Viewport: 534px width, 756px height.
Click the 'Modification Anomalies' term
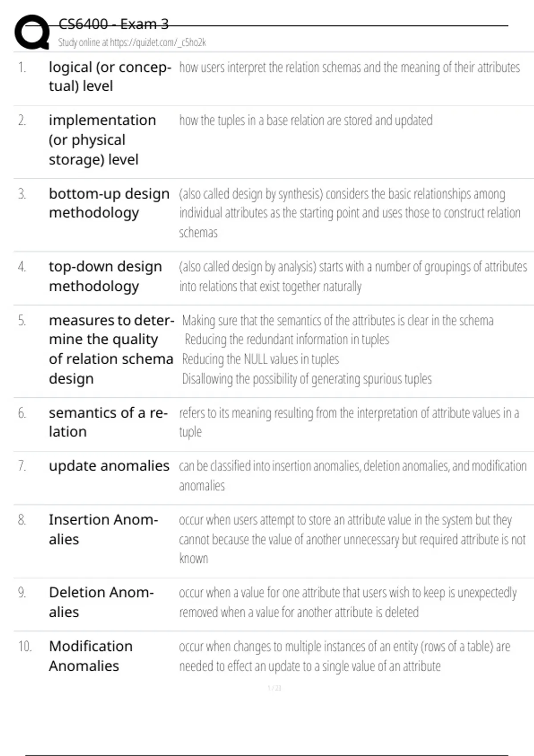pyautogui.click(x=91, y=656)
